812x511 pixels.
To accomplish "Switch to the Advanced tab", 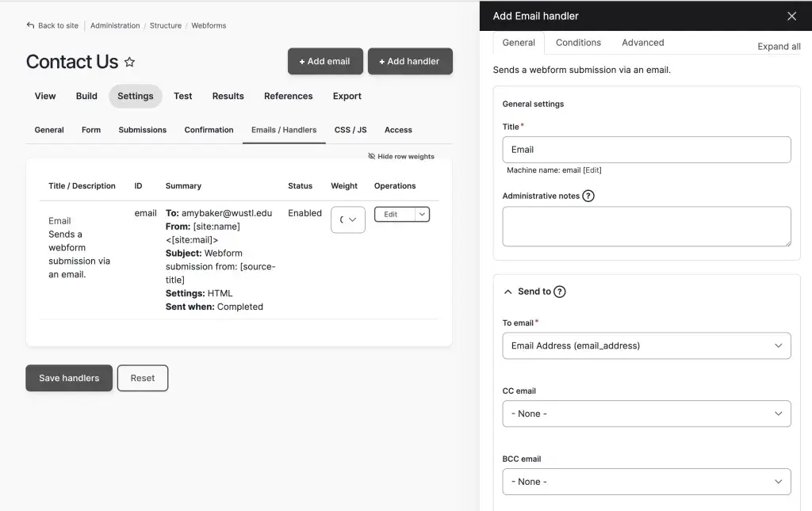I will (x=642, y=43).
